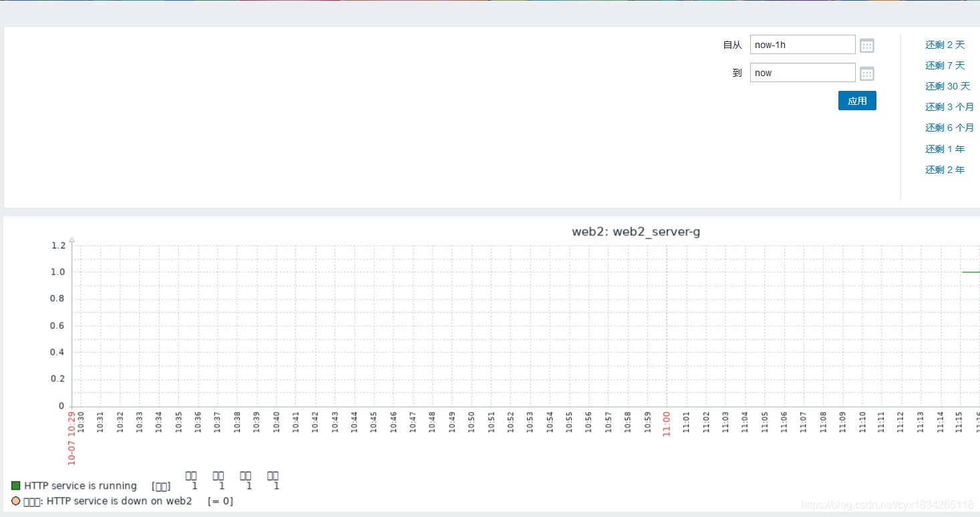Open calendar picker for the 到 field
Screen dimensions: 980x517
(x=867, y=73)
